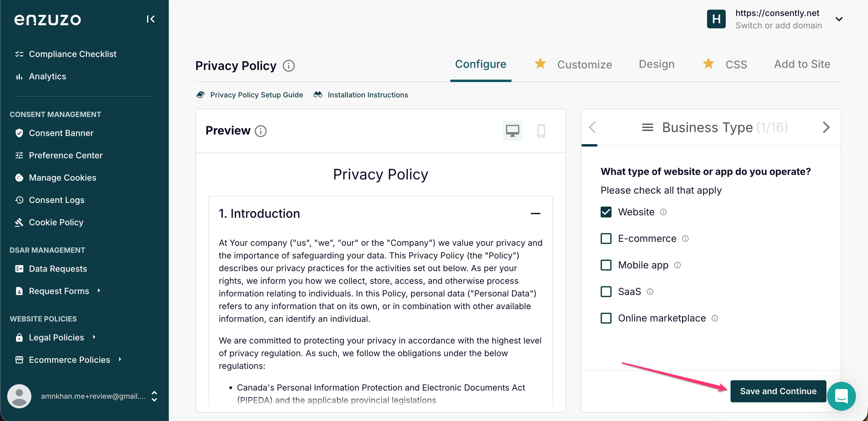
Task: Switch to CSS tab
Action: coord(736,64)
